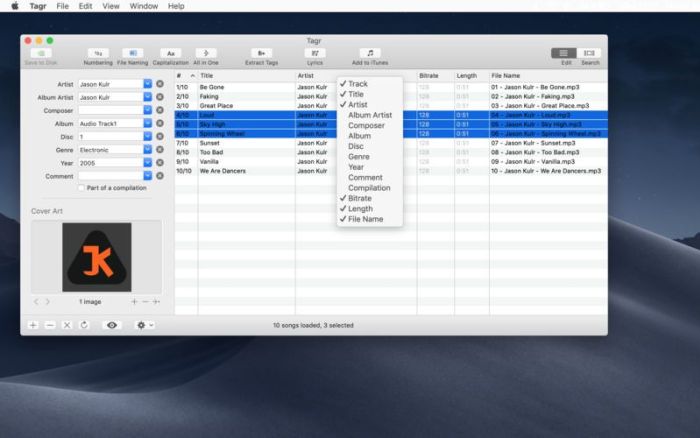Click the Extract Tags icon
This screenshot has width=700, height=438.
[x=262, y=53]
